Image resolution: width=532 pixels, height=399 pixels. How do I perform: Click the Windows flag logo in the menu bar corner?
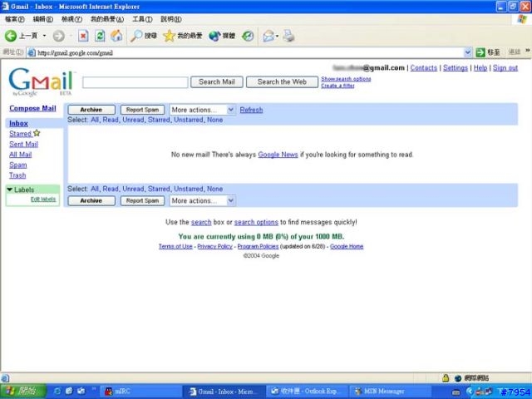[x=522, y=19]
